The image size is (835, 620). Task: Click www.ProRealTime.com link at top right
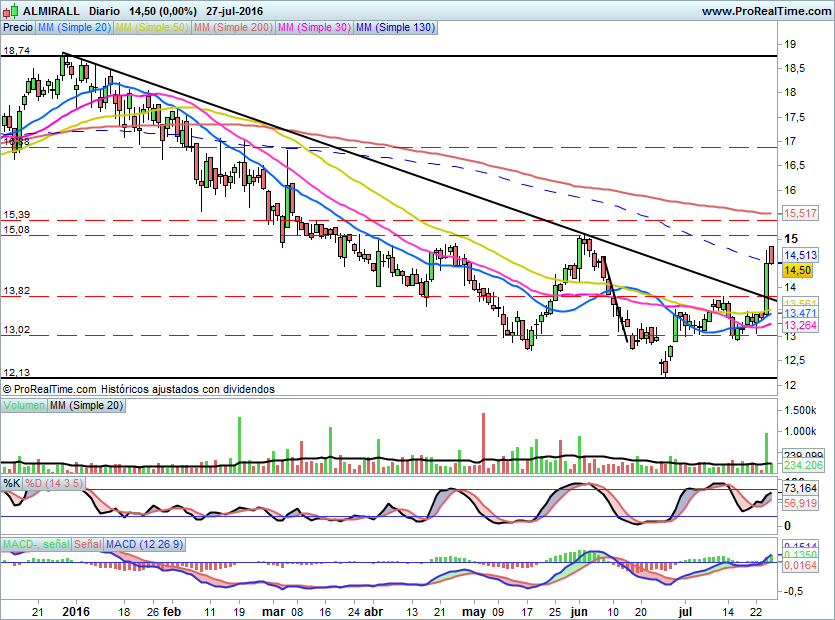coord(766,11)
